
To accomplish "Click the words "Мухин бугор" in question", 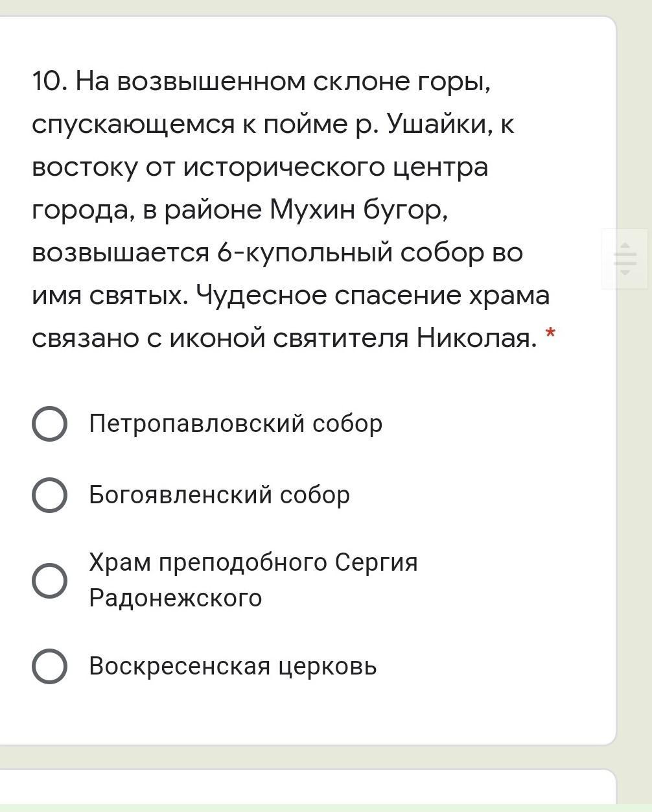I will pyautogui.click(x=358, y=210).
